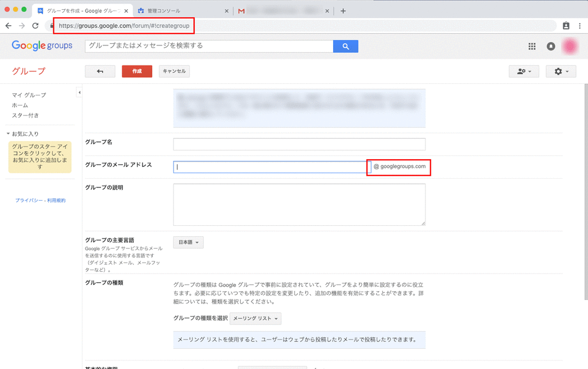
Task: Collapse the left sidebar with the chevron
Action: [79, 91]
